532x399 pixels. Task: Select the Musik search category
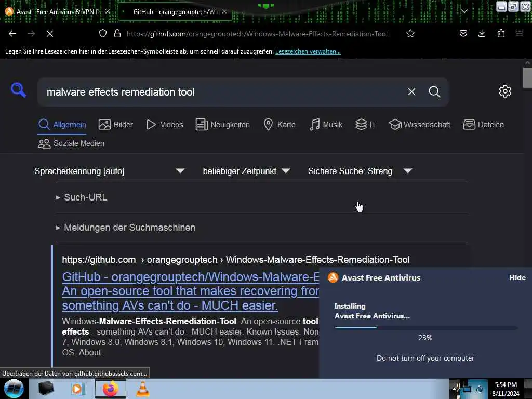pyautogui.click(x=326, y=125)
